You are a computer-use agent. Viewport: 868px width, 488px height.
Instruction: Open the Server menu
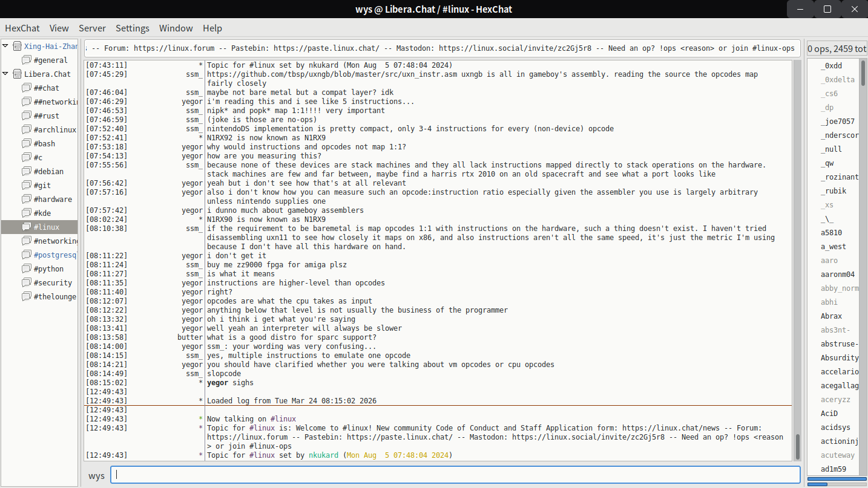pyautogui.click(x=92, y=28)
